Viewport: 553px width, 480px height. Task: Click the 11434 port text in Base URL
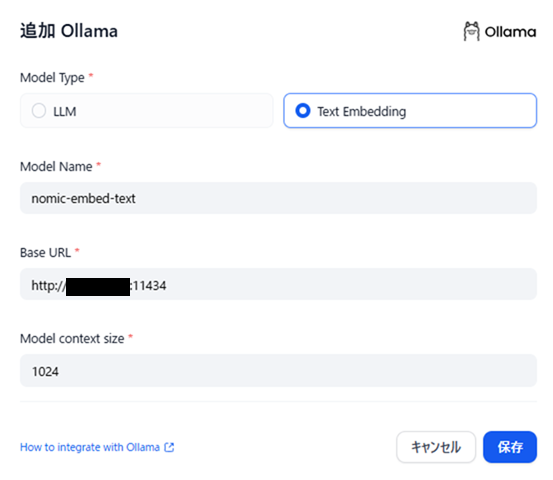(150, 286)
